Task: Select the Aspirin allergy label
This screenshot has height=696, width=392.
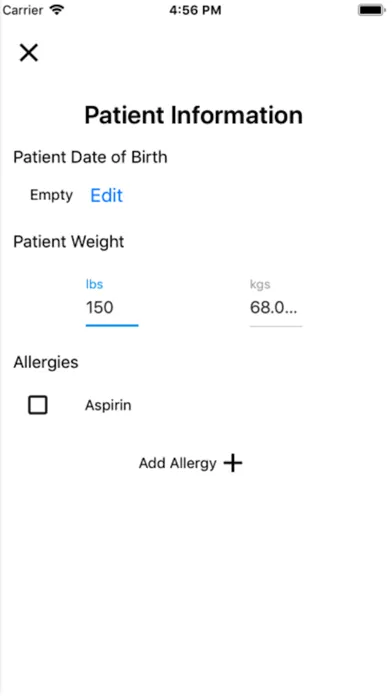Action: tap(108, 405)
